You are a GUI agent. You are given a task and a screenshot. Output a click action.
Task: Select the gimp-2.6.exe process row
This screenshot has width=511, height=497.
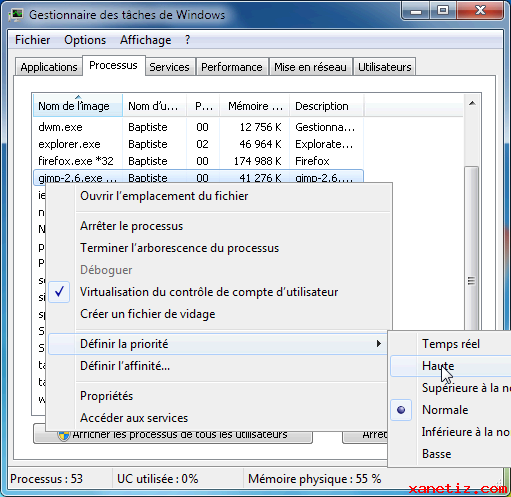click(x=198, y=177)
